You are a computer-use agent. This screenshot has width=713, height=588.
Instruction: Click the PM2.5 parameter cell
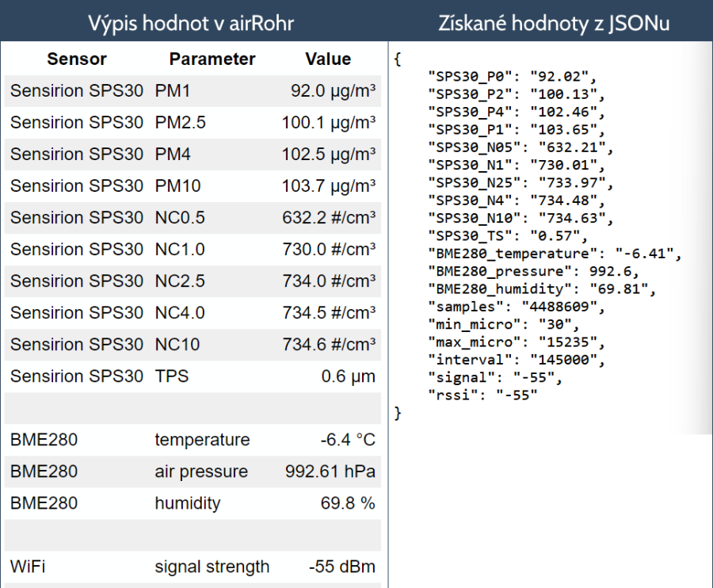pos(180,123)
